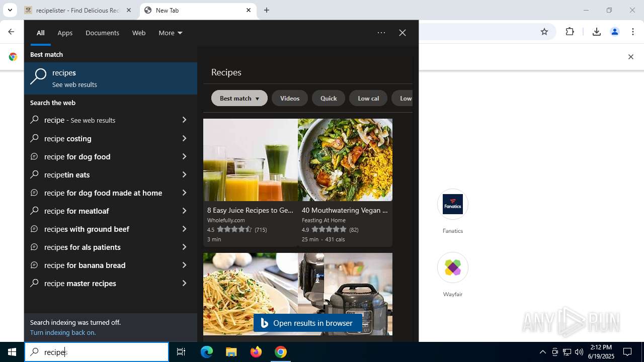Filter recipes by Videos

(x=290, y=99)
